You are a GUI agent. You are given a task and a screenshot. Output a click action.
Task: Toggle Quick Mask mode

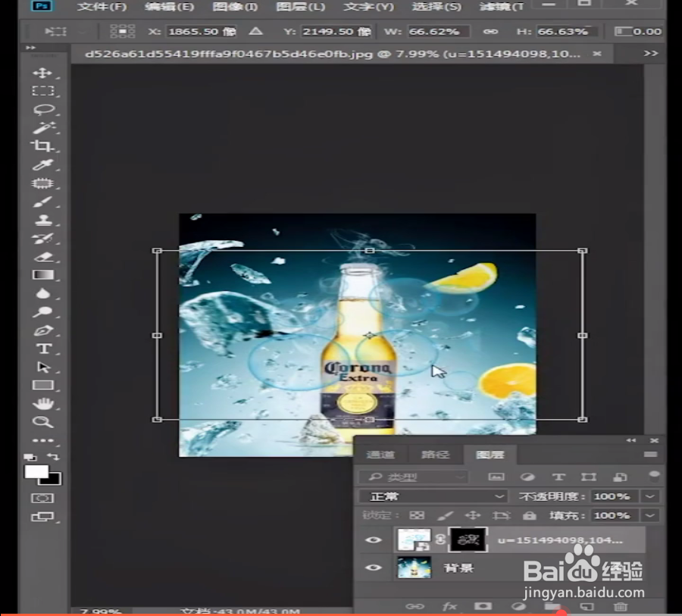click(x=42, y=498)
